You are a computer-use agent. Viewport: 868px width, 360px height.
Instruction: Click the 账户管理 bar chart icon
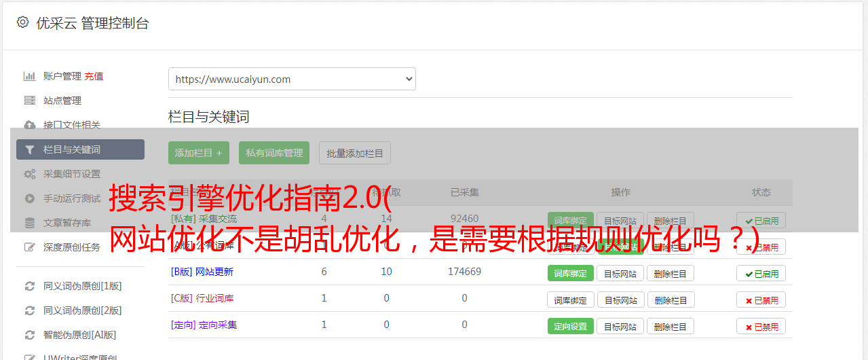pos(30,76)
